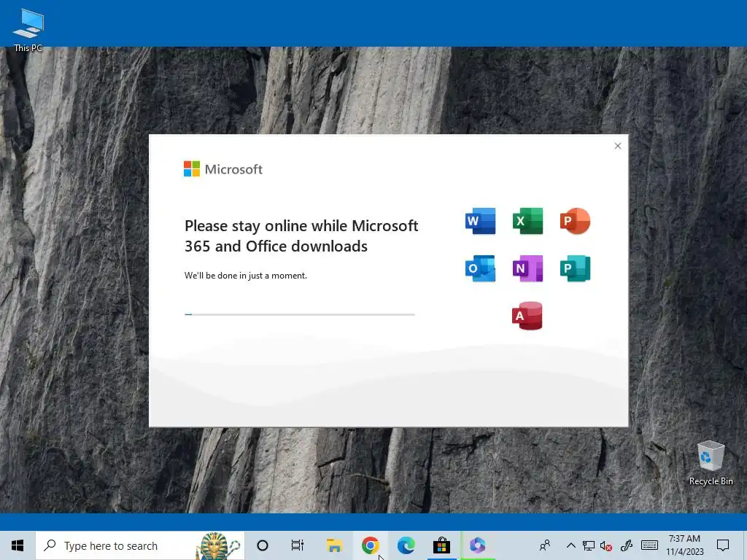Open File Explorer from the taskbar
The width and height of the screenshot is (747, 560).
(x=334, y=545)
